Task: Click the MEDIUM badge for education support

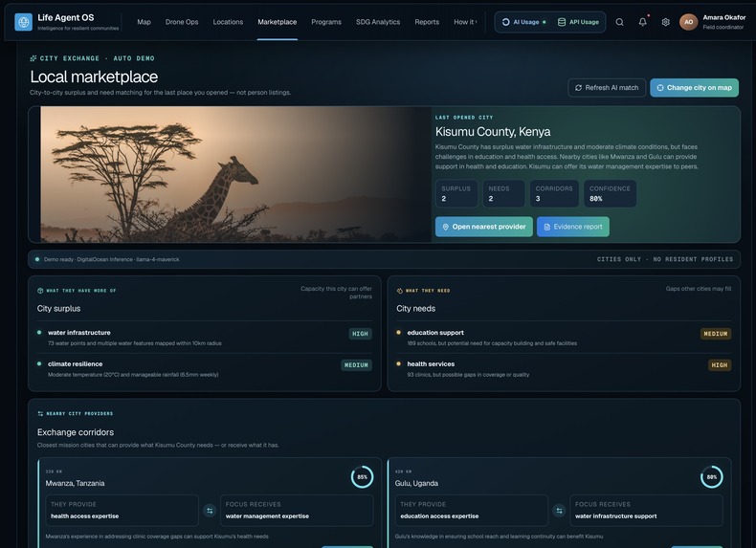Action: tap(716, 334)
